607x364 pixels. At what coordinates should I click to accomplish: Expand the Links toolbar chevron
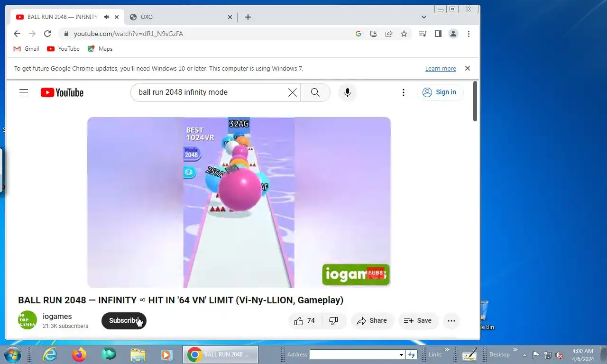coord(447,350)
